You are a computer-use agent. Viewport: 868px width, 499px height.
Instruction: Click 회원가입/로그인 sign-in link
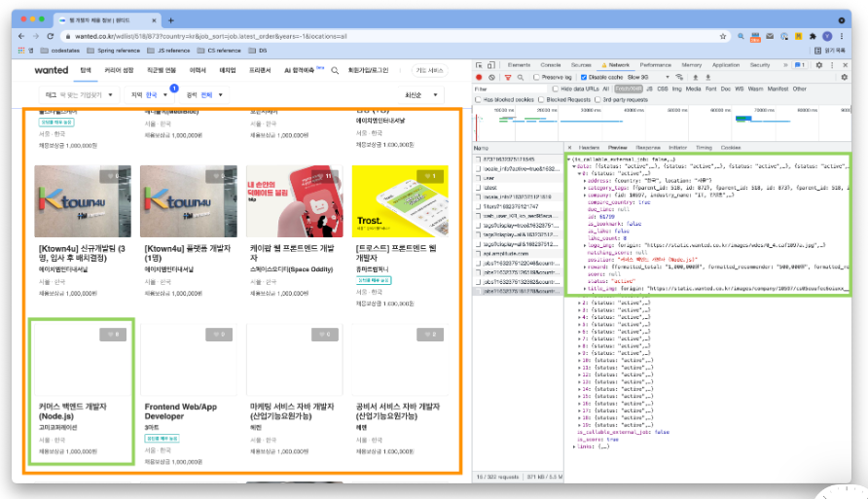pyautogui.click(x=368, y=71)
